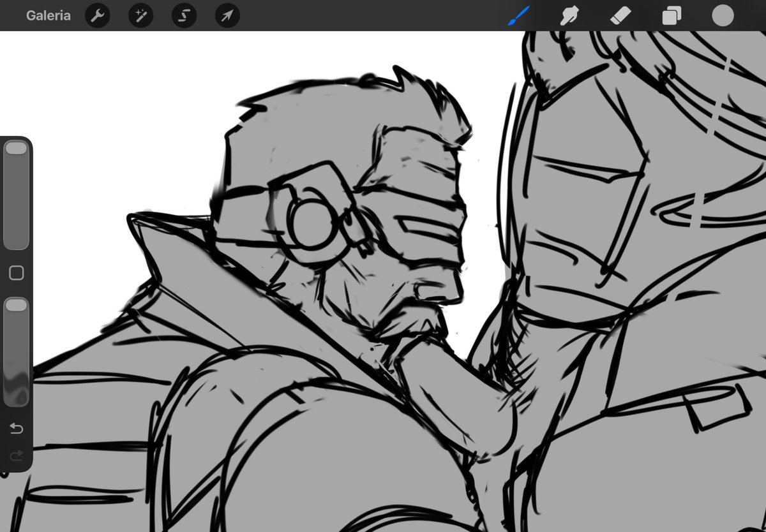Adjust the brush opacity slider

(16, 352)
